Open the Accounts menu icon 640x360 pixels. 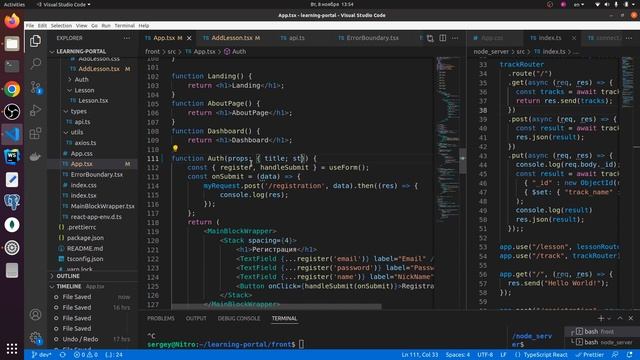tap(36, 315)
